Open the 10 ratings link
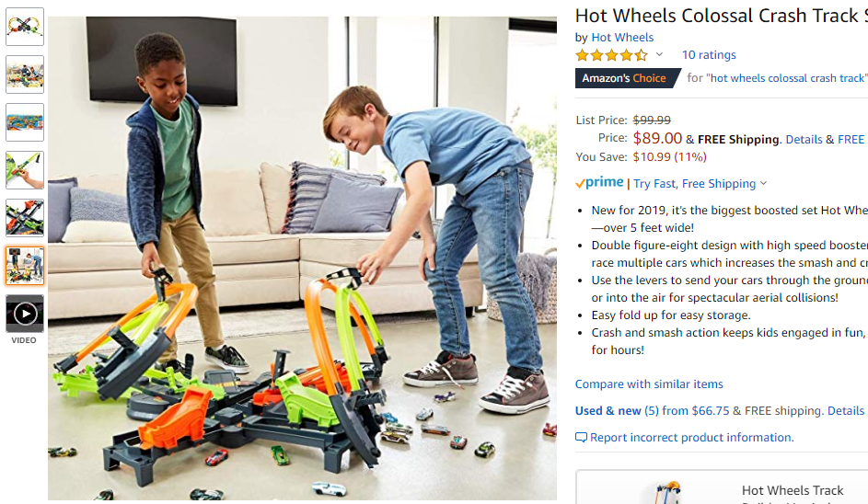This screenshot has height=504, width=868. tap(709, 55)
